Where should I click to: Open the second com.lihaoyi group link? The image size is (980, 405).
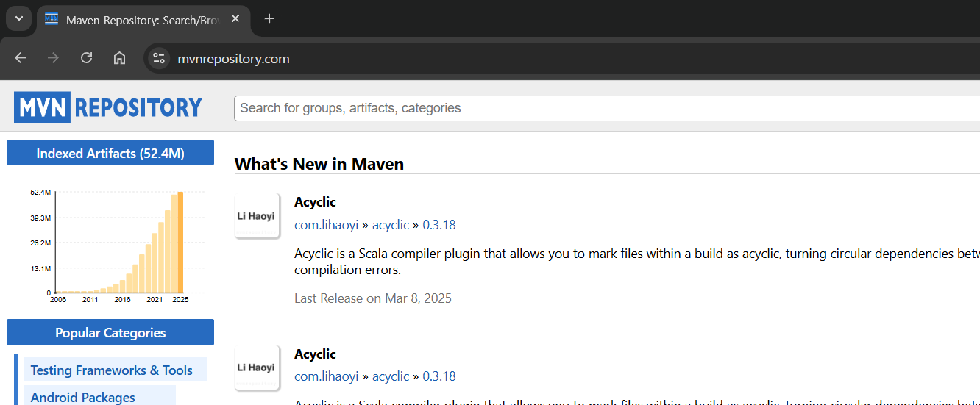point(327,376)
